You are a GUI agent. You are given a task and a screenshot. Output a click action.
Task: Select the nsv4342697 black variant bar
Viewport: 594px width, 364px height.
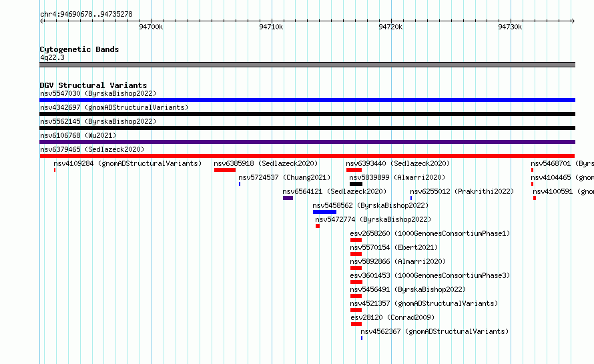coord(307,114)
